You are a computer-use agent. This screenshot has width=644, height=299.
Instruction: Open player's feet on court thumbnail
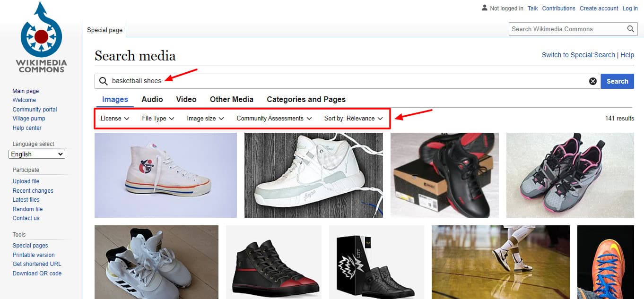click(501, 262)
